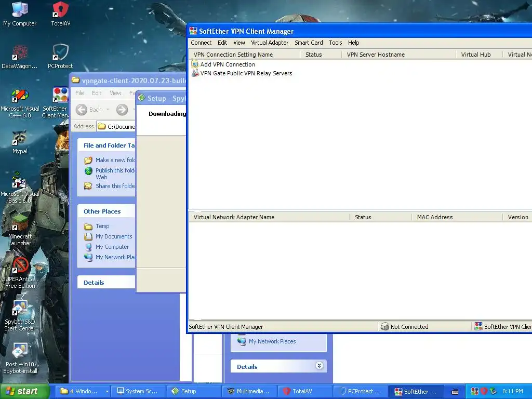Screen dimensions: 532x399
Task: Expand grouped Windows taskbar dropdown
Action: coord(107,391)
